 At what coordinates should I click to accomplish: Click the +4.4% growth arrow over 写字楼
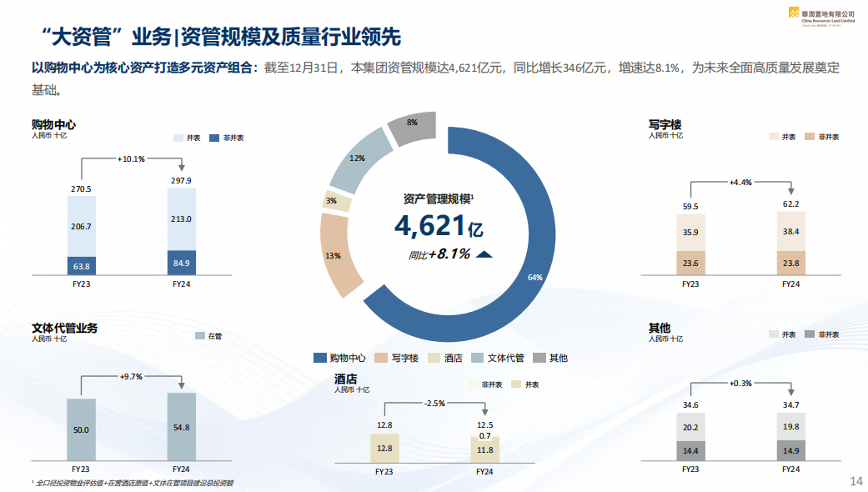(x=740, y=182)
